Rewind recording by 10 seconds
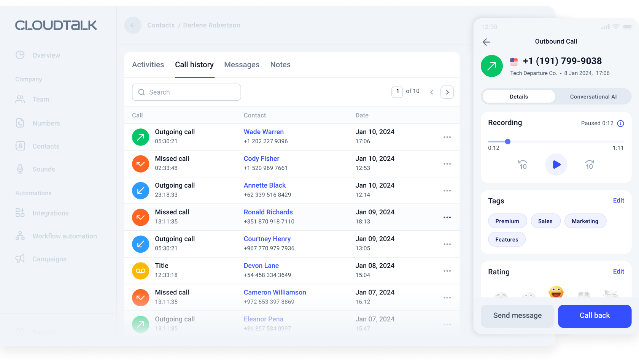639x364 pixels. click(523, 165)
